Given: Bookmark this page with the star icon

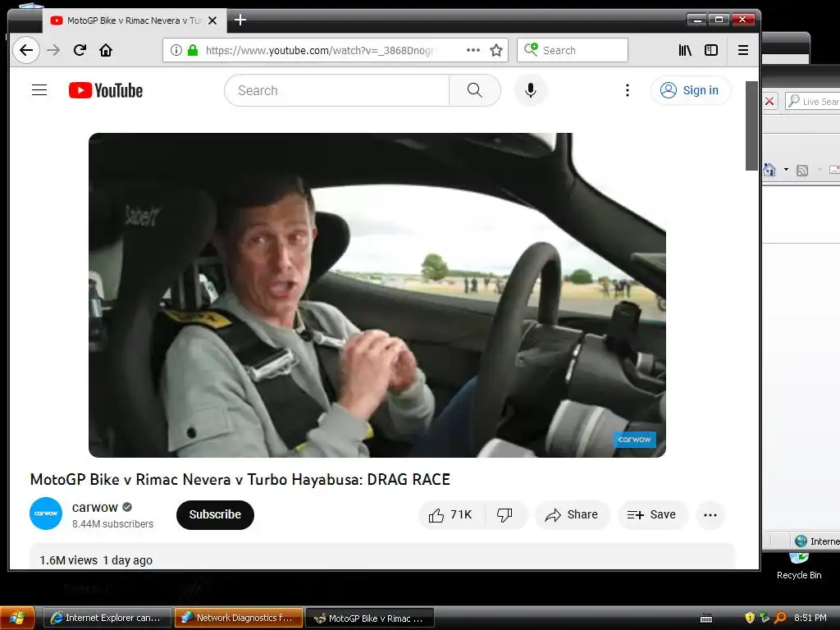Looking at the screenshot, I should (x=496, y=50).
